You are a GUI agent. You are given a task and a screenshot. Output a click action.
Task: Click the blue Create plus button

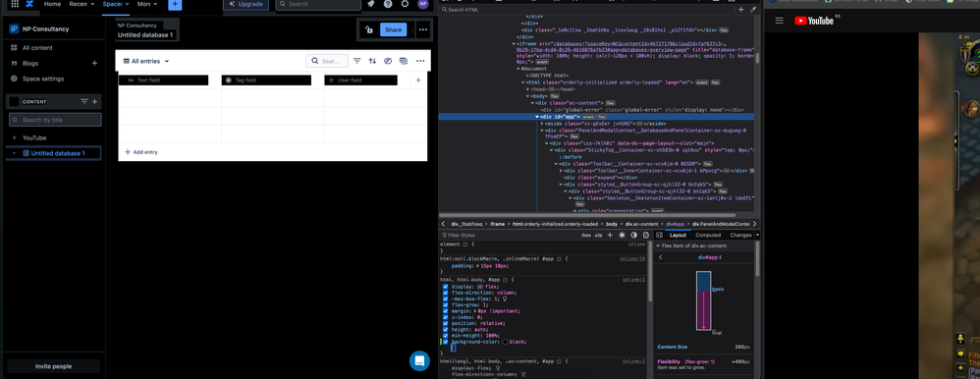coord(175,4)
